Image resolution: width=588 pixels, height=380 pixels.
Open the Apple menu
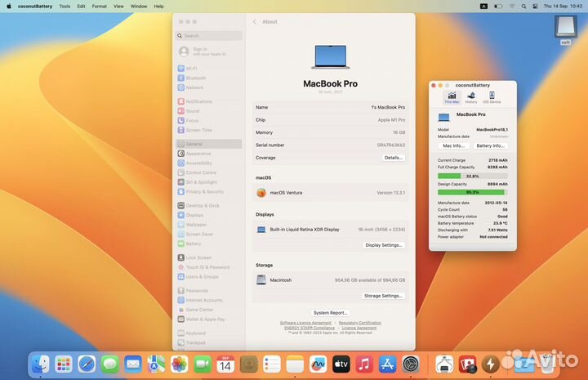(x=9, y=7)
